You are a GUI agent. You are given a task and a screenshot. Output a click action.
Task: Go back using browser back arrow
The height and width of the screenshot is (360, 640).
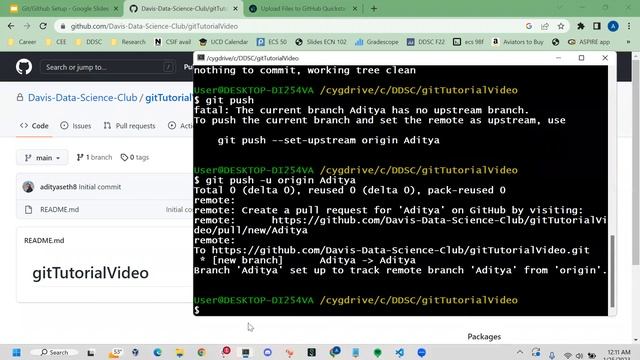click(11, 26)
